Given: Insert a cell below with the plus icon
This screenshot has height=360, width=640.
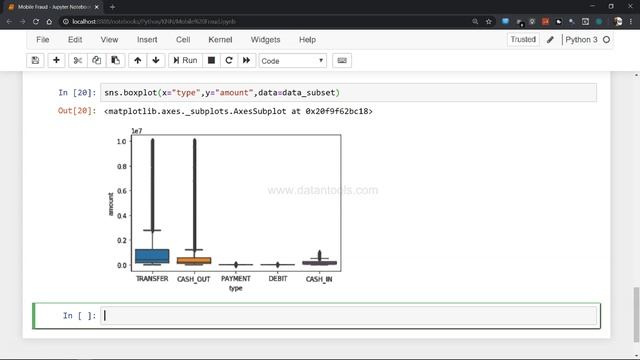Looking at the screenshot, I should tap(56, 60).
